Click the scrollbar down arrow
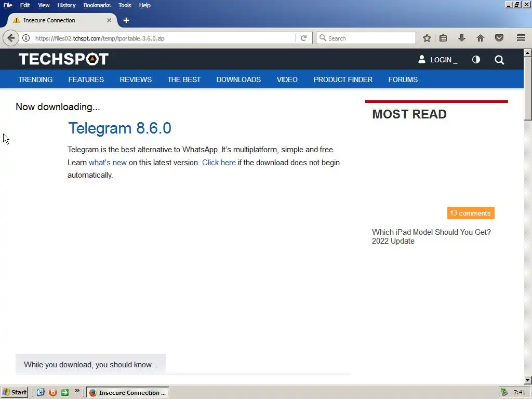Image resolution: width=532 pixels, height=399 pixels. pos(528,380)
